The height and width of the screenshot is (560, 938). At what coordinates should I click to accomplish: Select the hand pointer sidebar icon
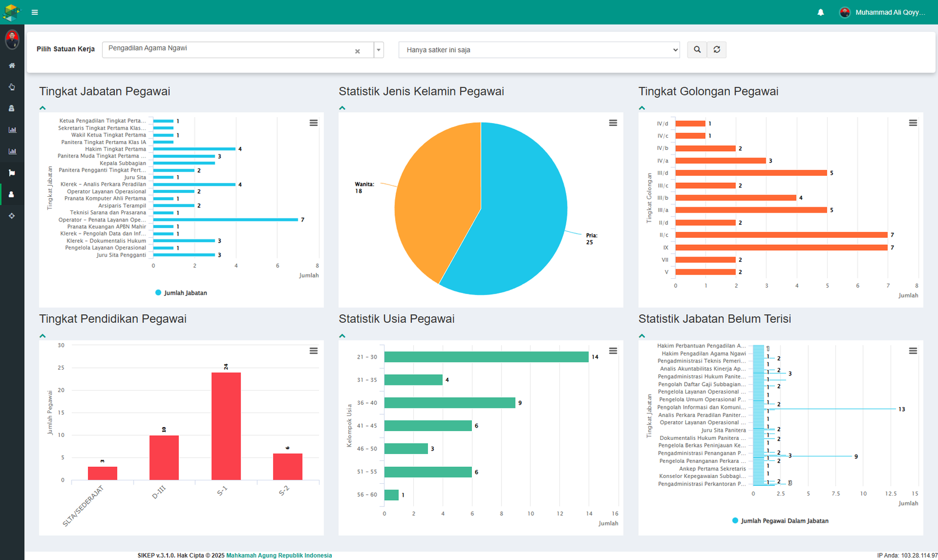[12, 87]
